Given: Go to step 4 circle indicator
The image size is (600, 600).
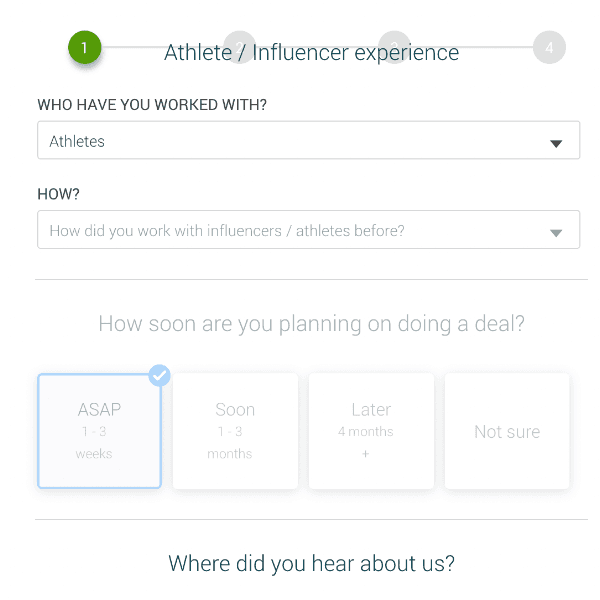Looking at the screenshot, I should tap(549, 47).
